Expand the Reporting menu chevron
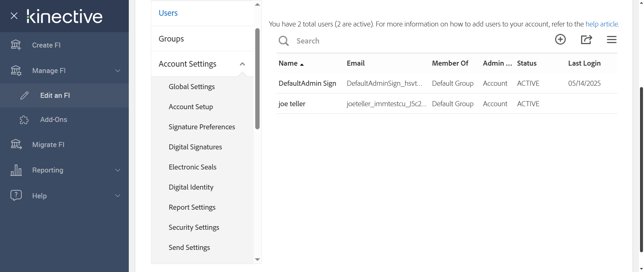Viewport: 644px width, 272px height. coord(118,170)
